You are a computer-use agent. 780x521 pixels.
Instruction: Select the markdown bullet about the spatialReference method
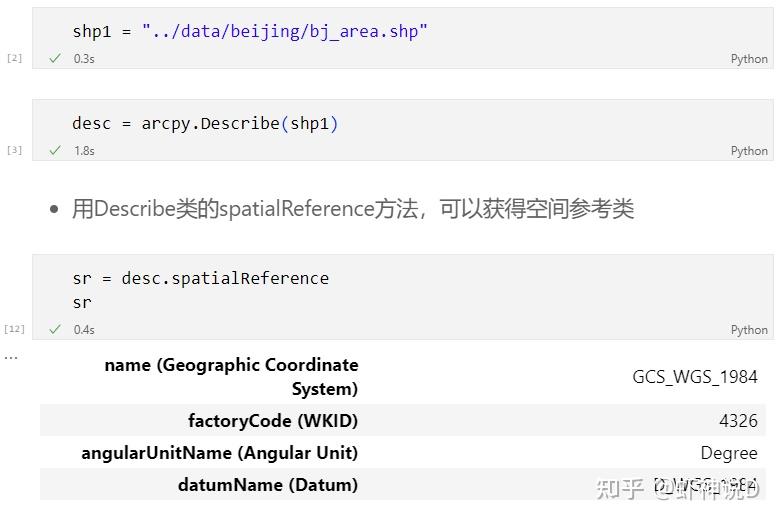(352, 209)
